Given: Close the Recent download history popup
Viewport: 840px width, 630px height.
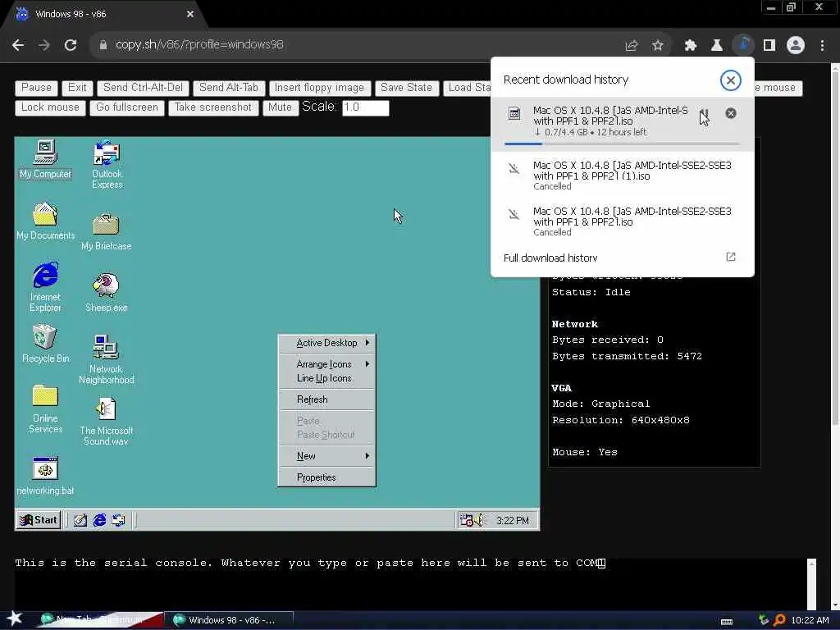Looking at the screenshot, I should (x=730, y=80).
